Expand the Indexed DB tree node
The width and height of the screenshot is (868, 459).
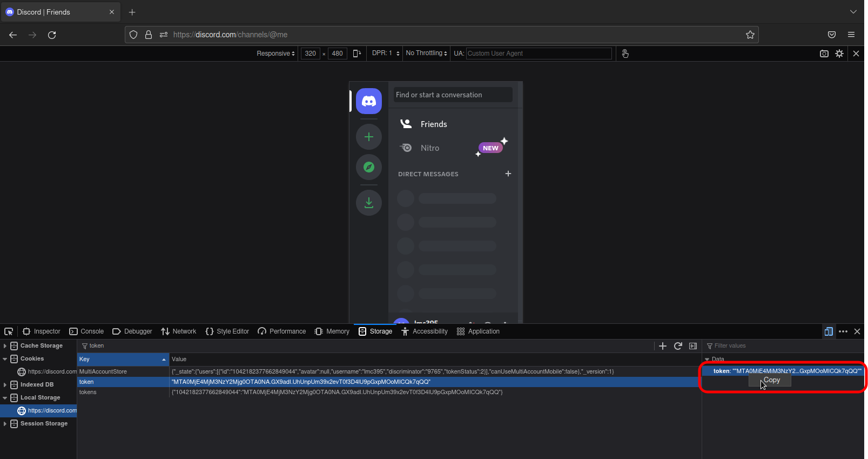pos(5,385)
